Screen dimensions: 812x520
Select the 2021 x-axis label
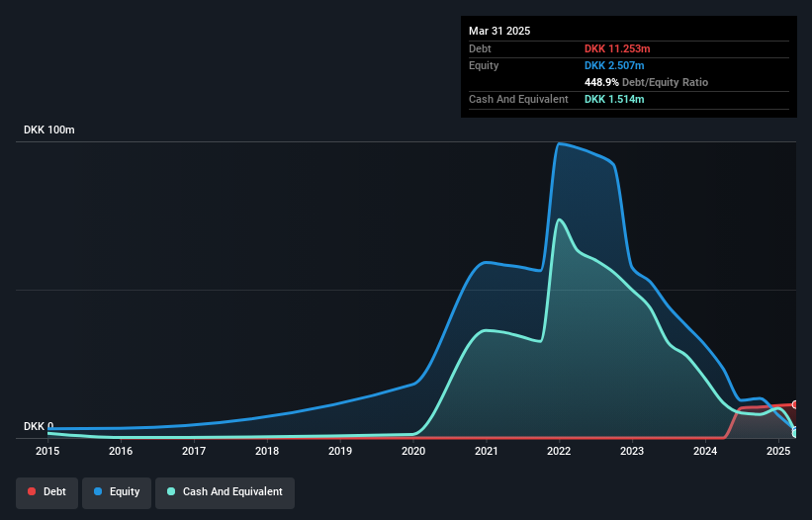point(487,451)
